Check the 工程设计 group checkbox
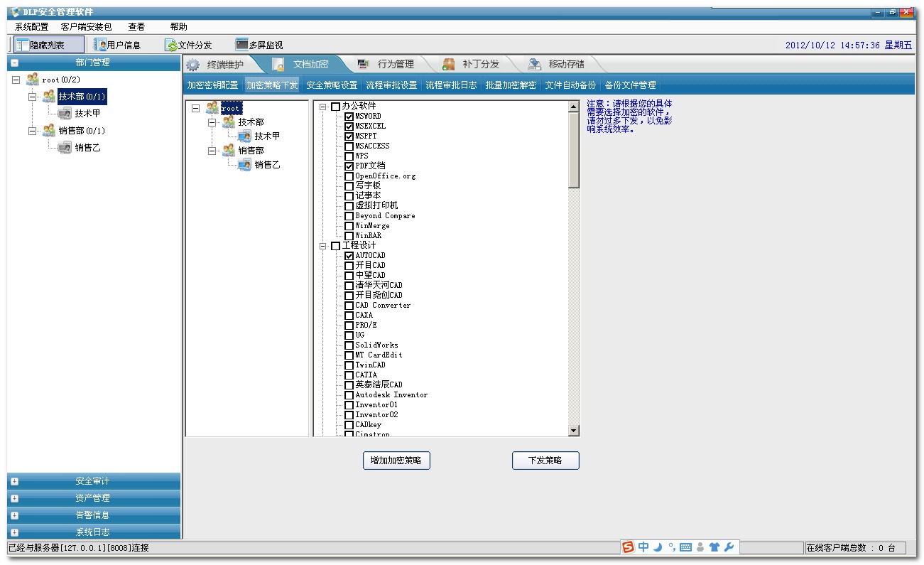Image resolution: width=924 pixels, height=565 pixels. pos(335,246)
